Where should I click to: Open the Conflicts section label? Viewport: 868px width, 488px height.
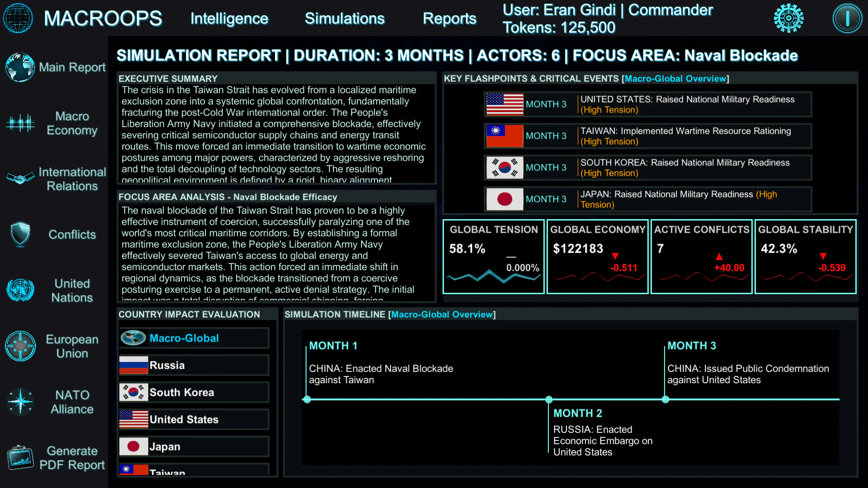(x=72, y=235)
